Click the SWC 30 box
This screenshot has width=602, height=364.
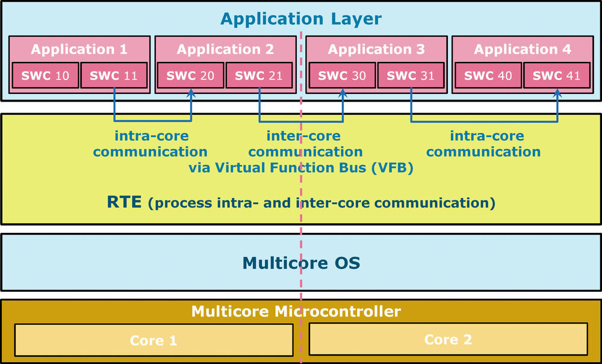(x=342, y=76)
